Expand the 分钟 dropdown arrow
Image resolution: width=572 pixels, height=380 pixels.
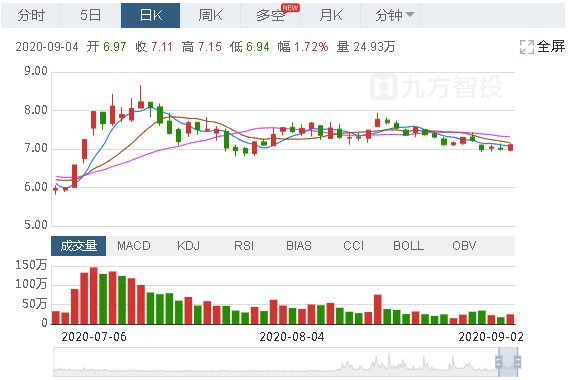410,15
